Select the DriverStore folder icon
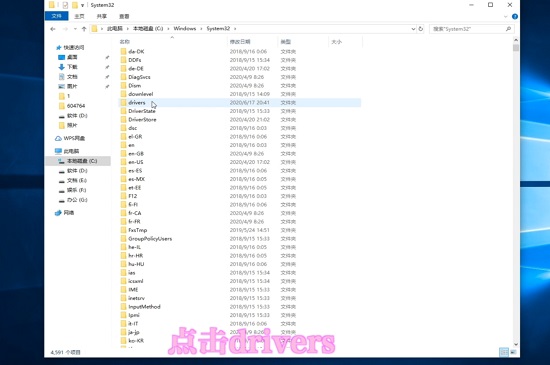 [x=123, y=120]
